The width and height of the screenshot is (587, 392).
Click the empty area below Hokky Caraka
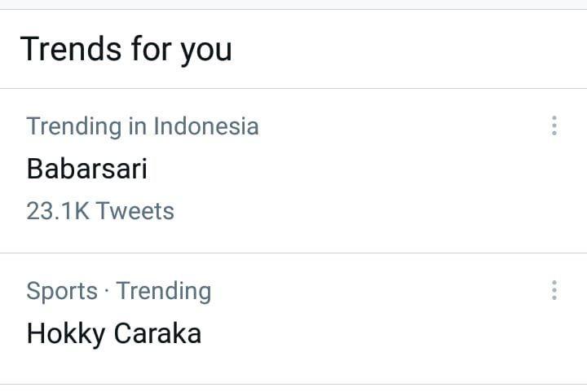[293, 367]
